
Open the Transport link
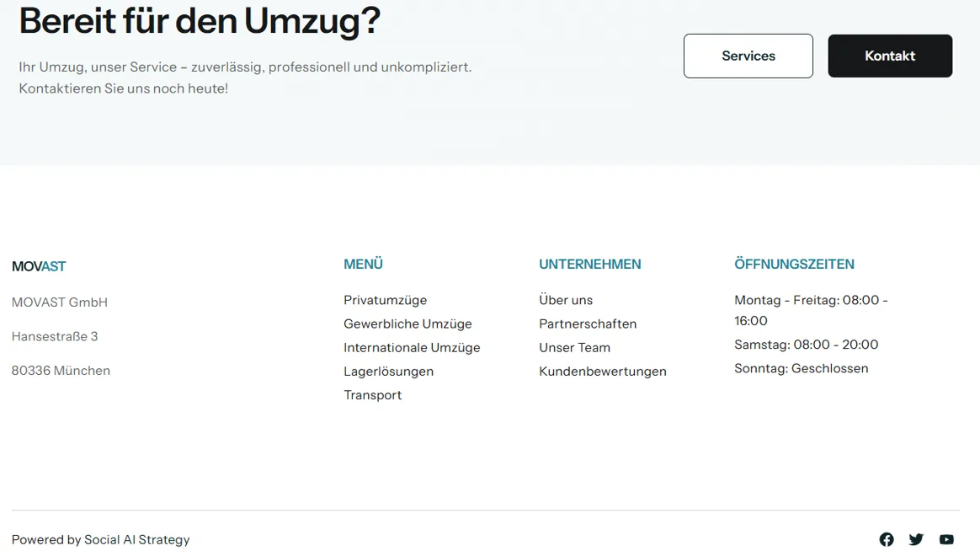click(x=372, y=395)
